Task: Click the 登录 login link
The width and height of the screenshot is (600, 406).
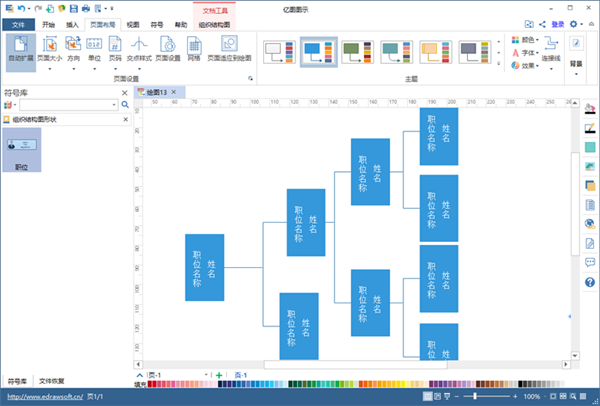Action: click(x=557, y=23)
